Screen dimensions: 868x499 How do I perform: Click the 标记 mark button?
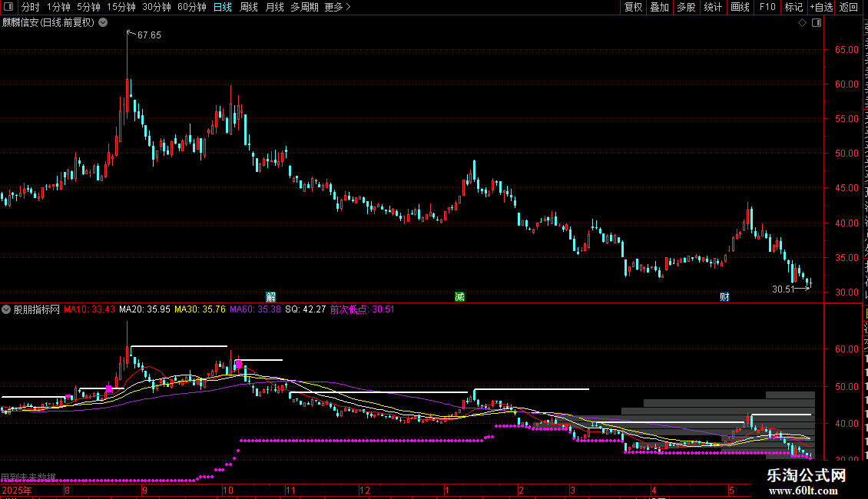click(793, 7)
